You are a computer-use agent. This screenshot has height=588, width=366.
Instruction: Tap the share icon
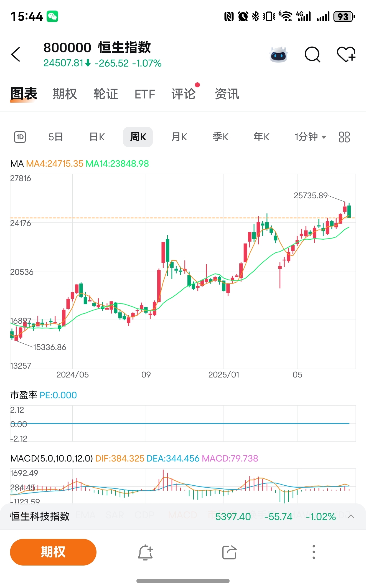(229, 552)
